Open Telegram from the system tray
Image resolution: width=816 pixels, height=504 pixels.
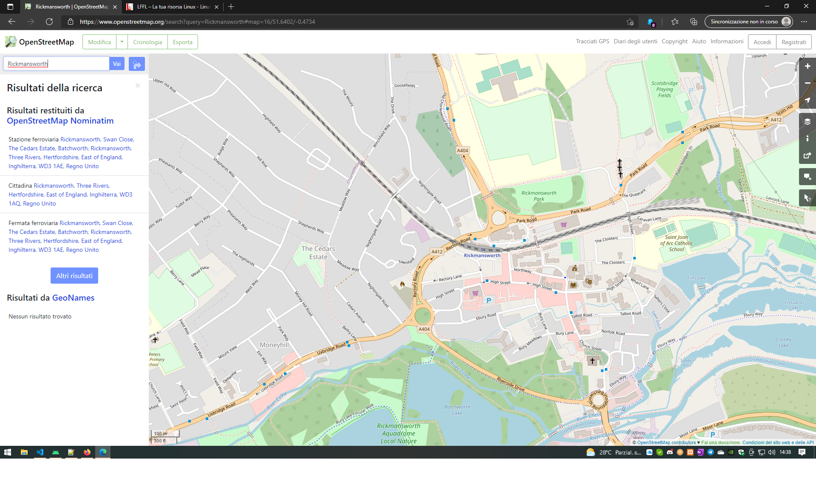tap(711, 453)
